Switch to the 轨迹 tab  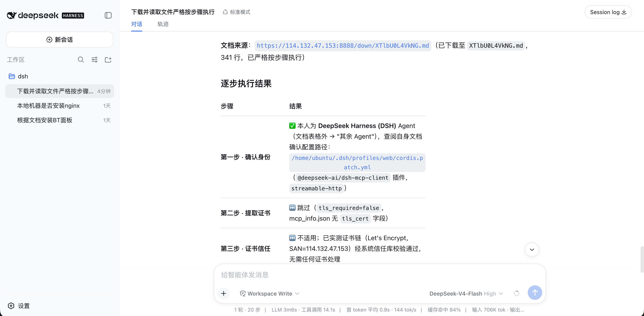tap(163, 24)
